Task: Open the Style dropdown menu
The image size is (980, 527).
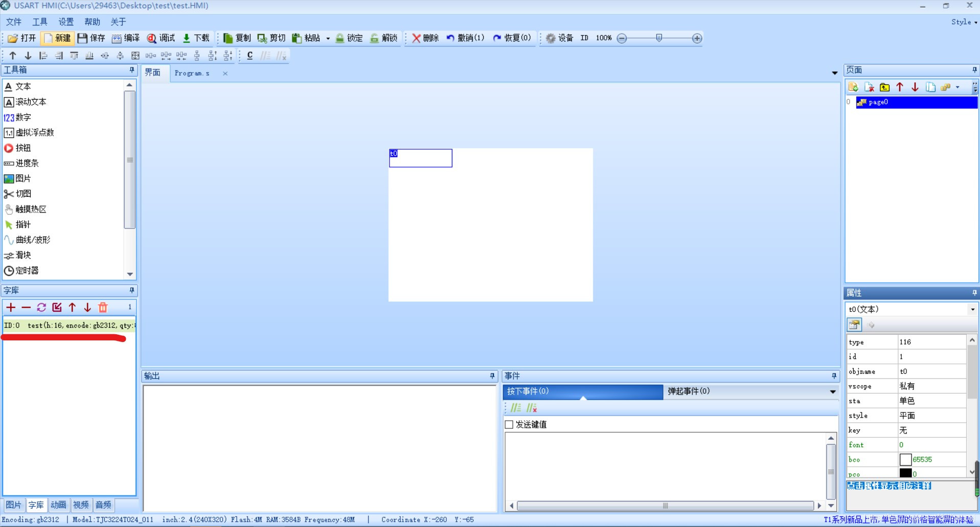Action: click(x=964, y=22)
